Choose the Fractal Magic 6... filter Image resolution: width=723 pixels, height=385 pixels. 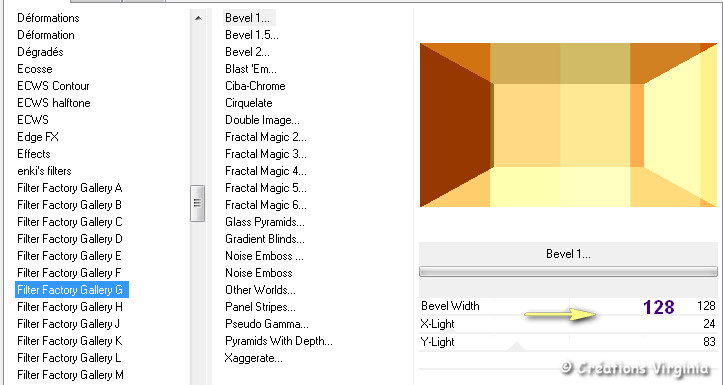(x=266, y=205)
